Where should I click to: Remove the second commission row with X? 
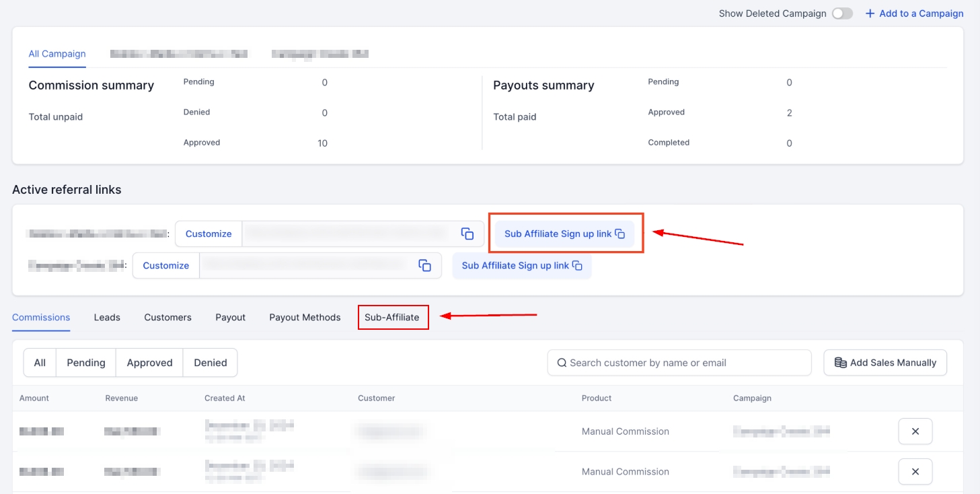click(915, 472)
